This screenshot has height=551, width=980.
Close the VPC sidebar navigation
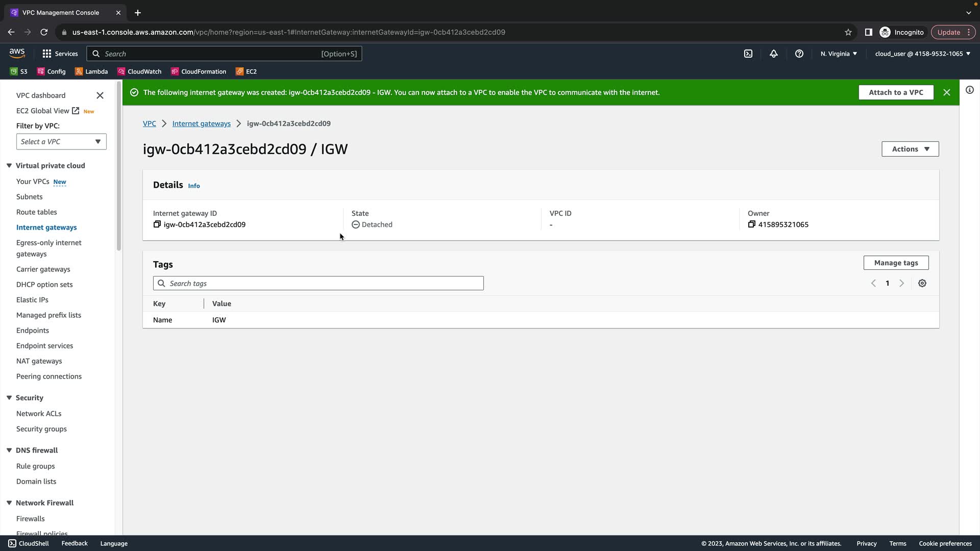pyautogui.click(x=100, y=95)
